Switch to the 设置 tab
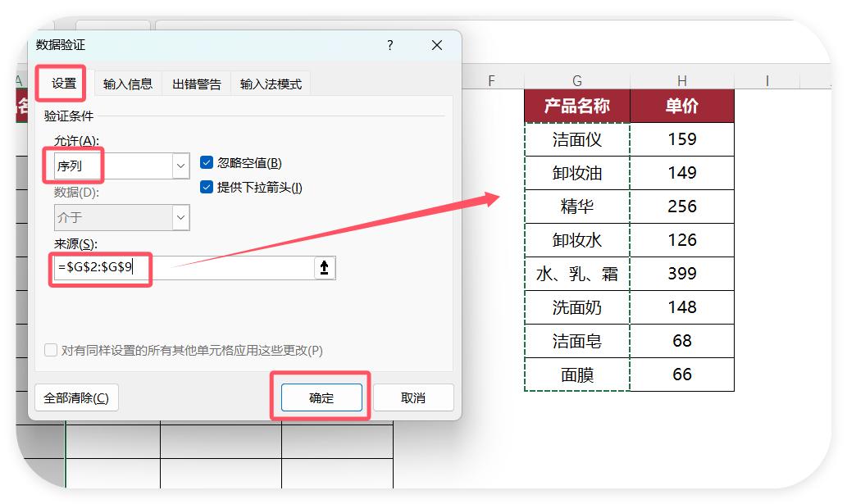 pyautogui.click(x=64, y=84)
